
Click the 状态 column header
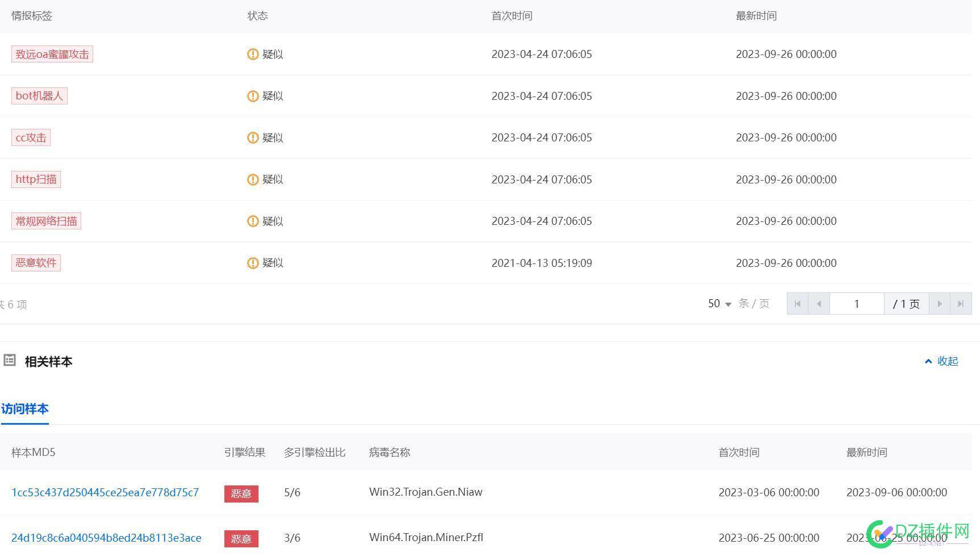click(257, 16)
